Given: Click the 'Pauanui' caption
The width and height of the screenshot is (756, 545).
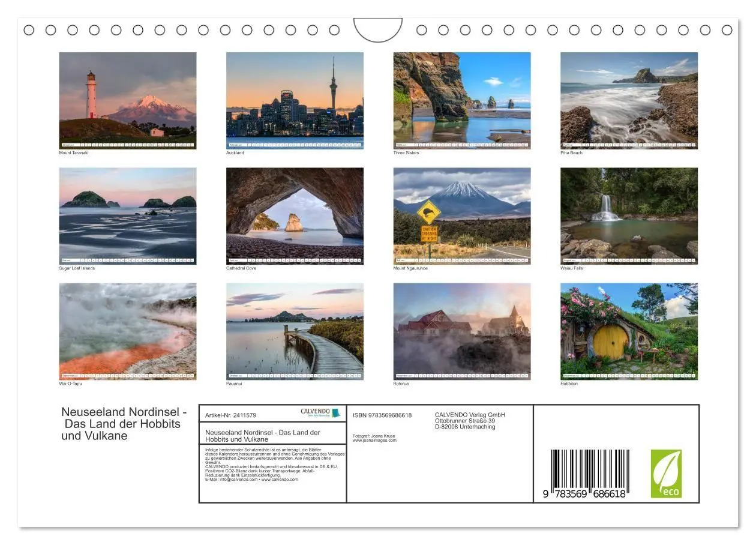Looking at the screenshot, I should 234,384.
